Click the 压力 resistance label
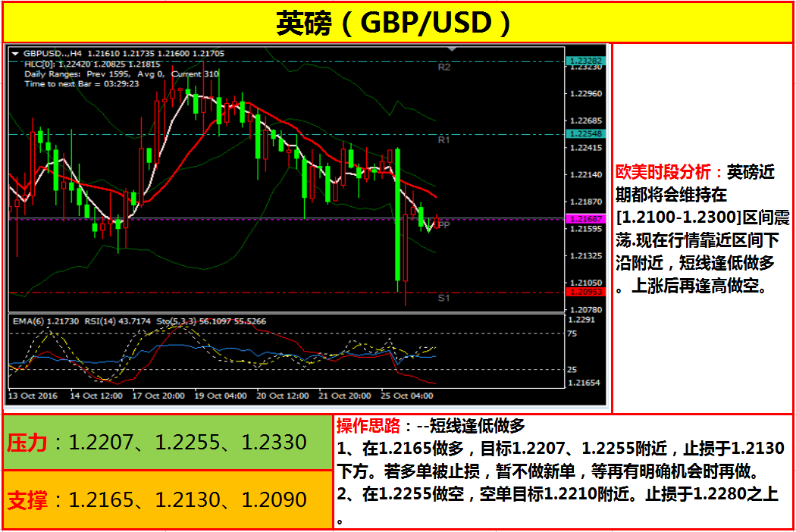Viewport: 796px width, 532px height. point(27,443)
